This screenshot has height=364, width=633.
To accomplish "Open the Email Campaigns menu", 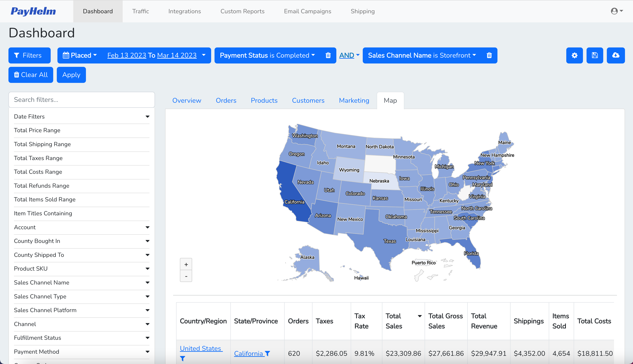I will coord(307,11).
